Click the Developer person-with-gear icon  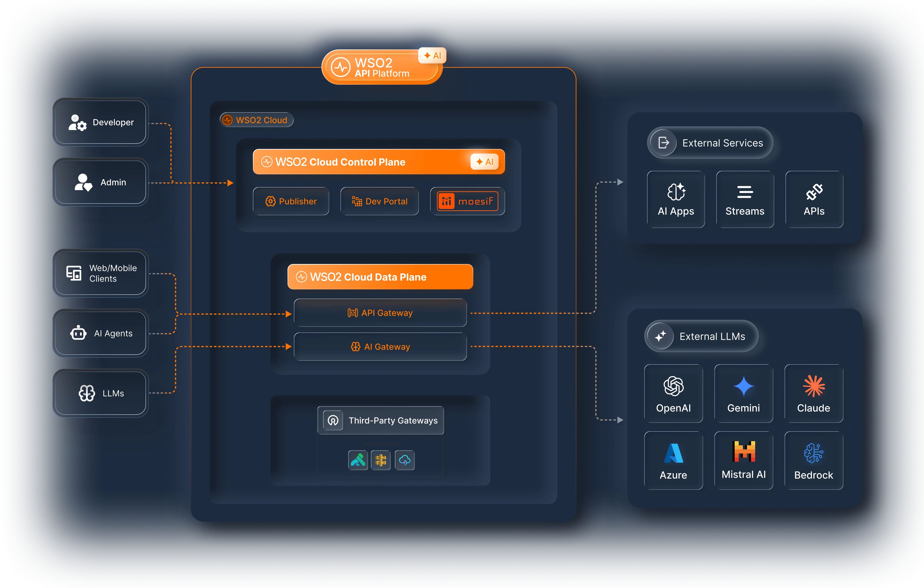pyautogui.click(x=77, y=123)
